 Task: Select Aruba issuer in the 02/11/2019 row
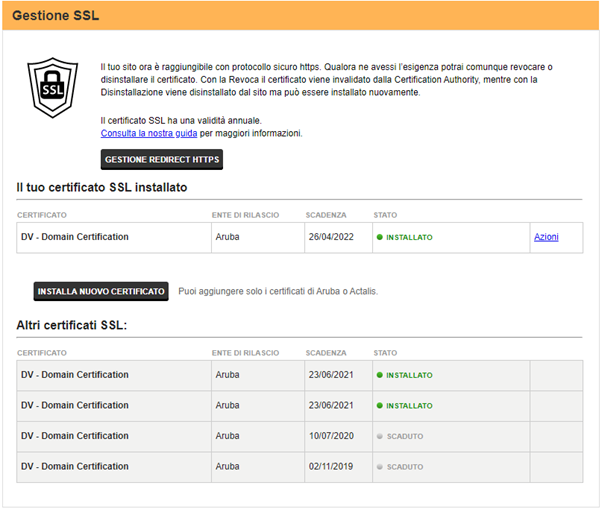[x=227, y=467]
